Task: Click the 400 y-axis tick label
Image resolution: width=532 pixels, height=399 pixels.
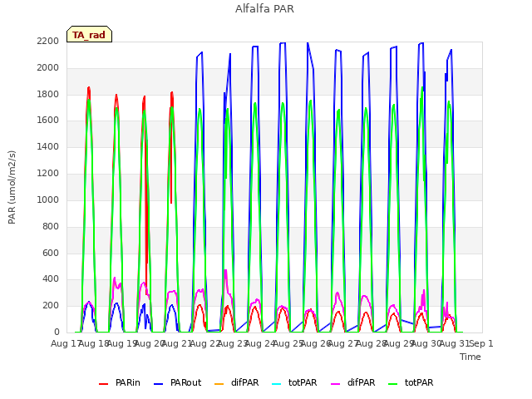Action: point(51,279)
